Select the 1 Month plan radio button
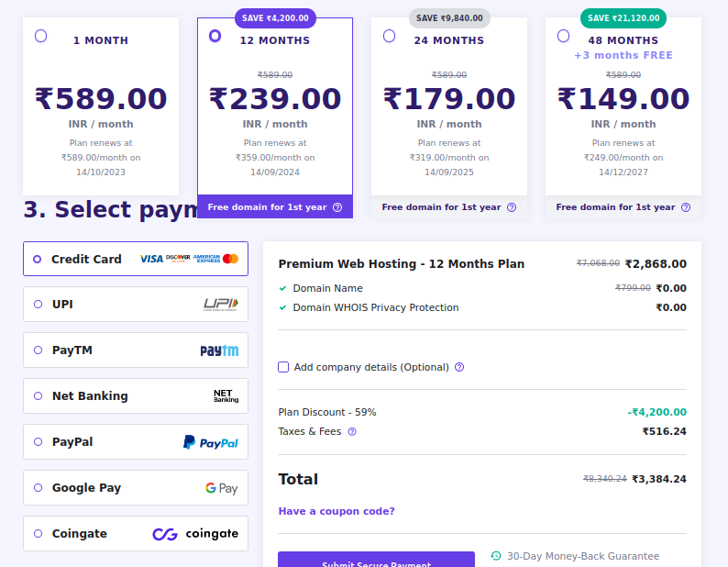Screen dimensions: 728x567 coord(41,36)
